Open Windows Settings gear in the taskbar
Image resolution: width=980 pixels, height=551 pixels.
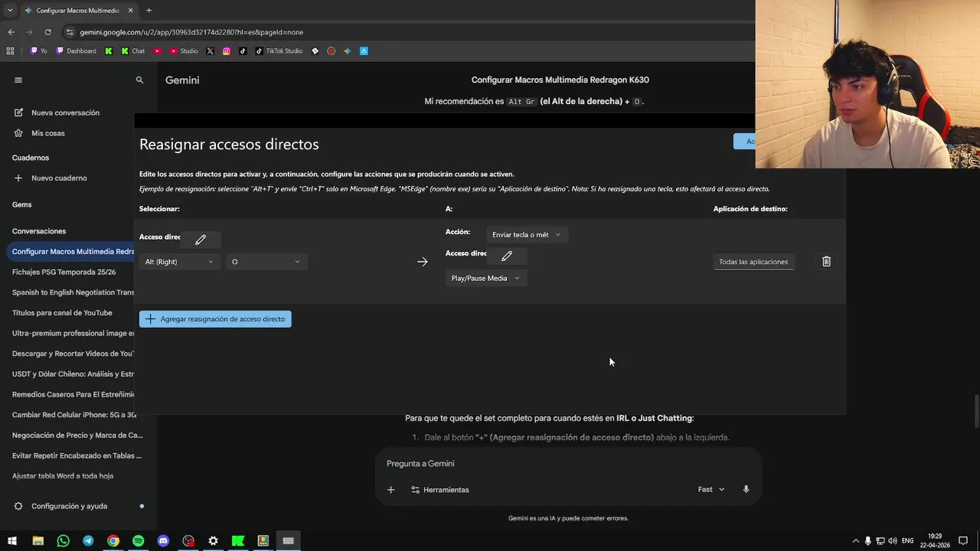pos(213,541)
